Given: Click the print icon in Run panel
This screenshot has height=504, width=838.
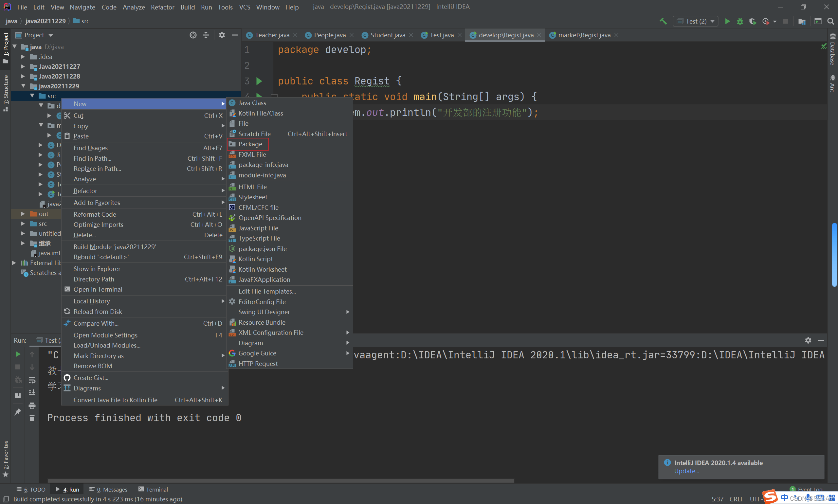Looking at the screenshot, I should pyautogui.click(x=32, y=405).
